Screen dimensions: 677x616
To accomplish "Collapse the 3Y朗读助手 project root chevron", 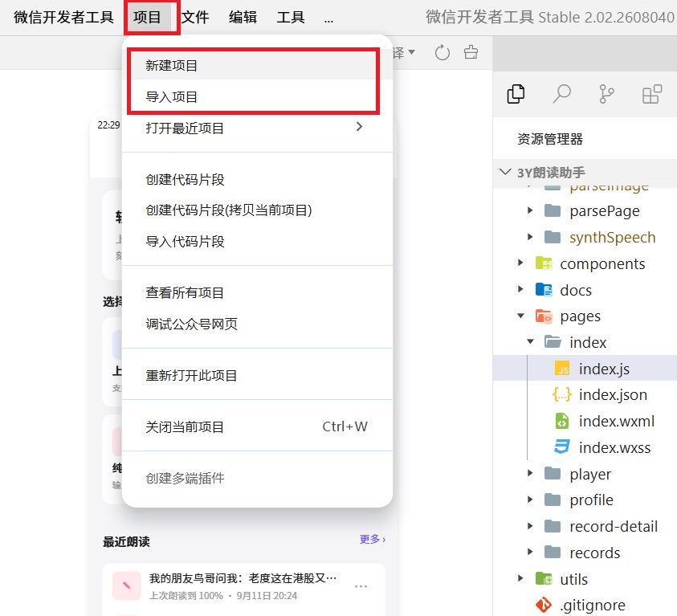I will coord(505,172).
